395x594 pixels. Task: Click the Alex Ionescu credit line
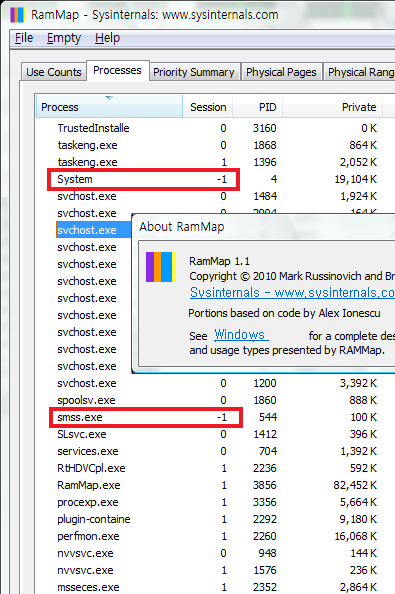pos(284,313)
